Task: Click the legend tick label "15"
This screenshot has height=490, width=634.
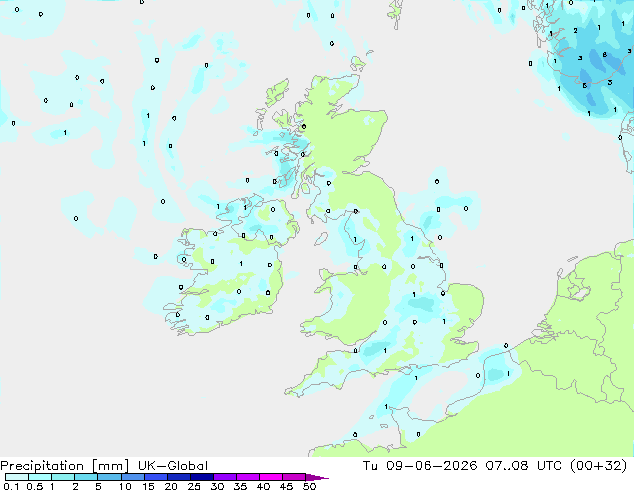Action: 148,486
